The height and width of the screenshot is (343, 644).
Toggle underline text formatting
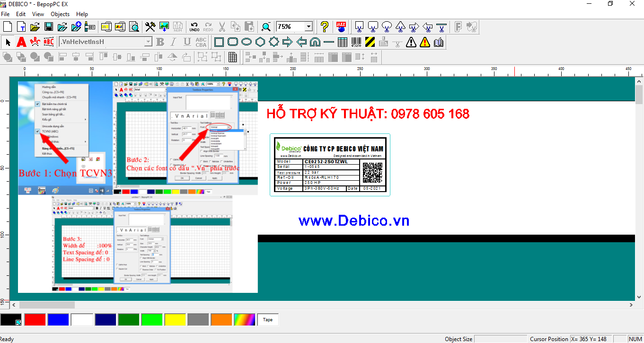(x=187, y=42)
